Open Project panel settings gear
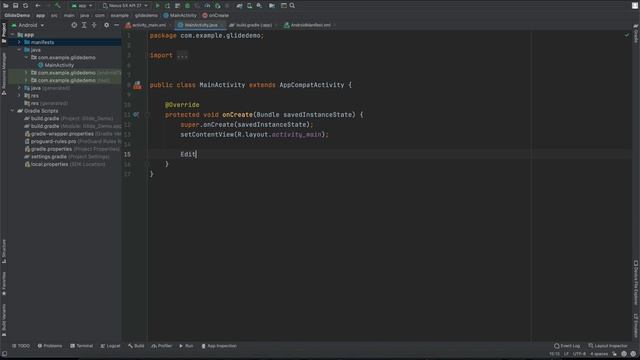Image resolution: width=640 pixels, height=360 pixels. click(107, 25)
